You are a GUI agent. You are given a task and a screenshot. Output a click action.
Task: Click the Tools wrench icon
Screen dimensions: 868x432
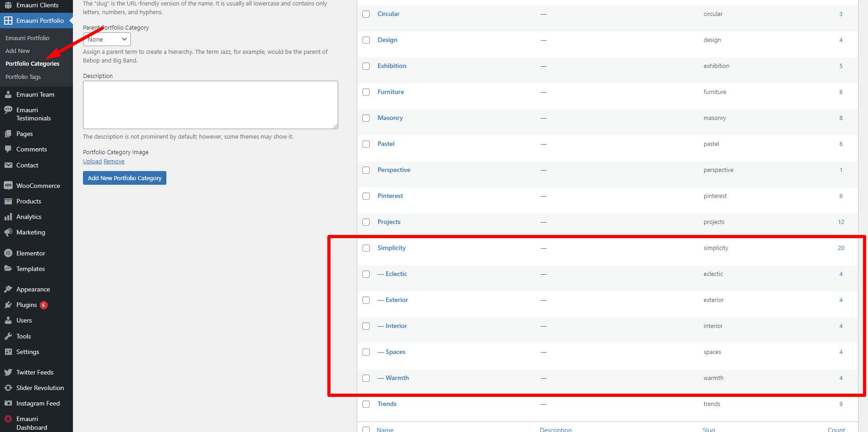pos(8,336)
